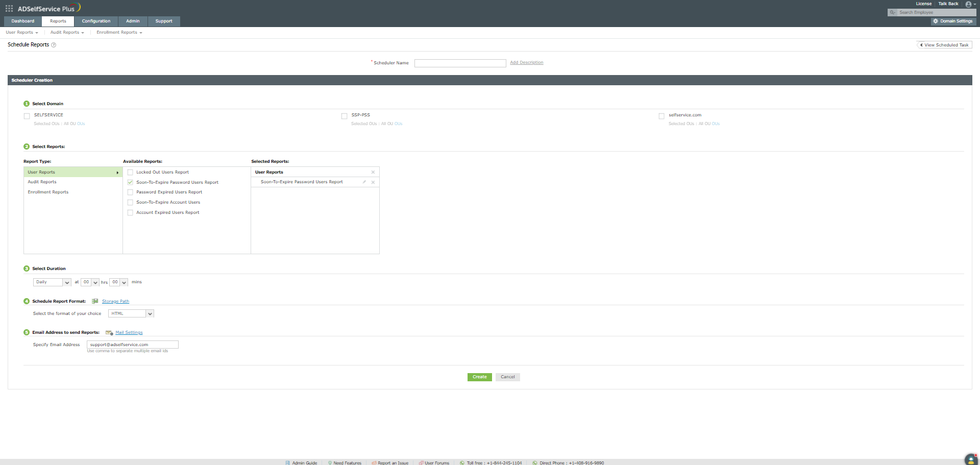Tick the selfservice.com domain checkbox
This screenshot has width=980, height=465.
[x=661, y=116]
